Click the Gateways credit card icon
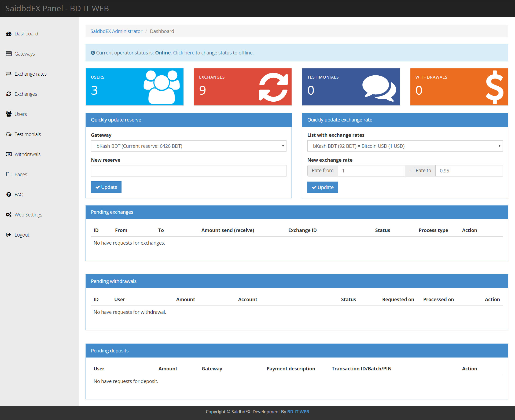Screen dimensions: 515x420 pos(9,54)
